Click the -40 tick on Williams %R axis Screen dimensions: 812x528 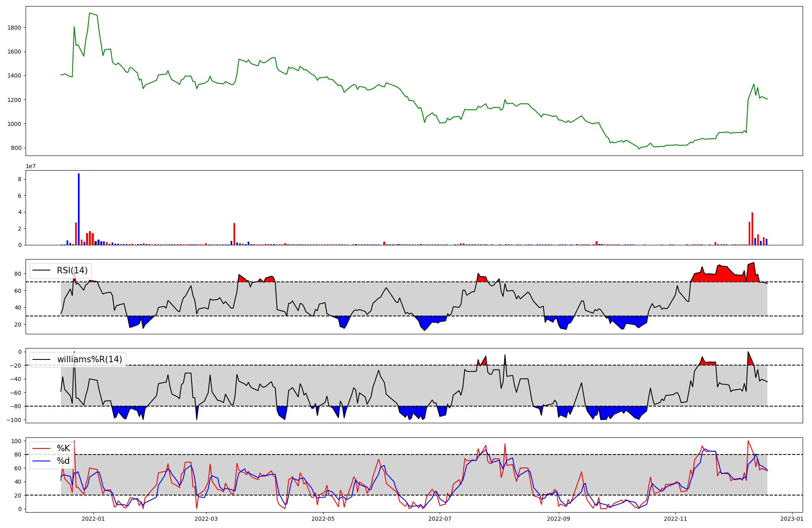[x=16, y=379]
